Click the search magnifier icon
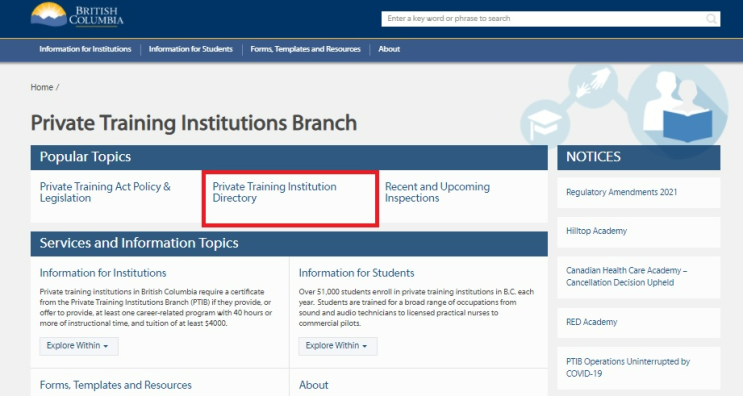Screen dimensions: 743x396 [x=711, y=19]
